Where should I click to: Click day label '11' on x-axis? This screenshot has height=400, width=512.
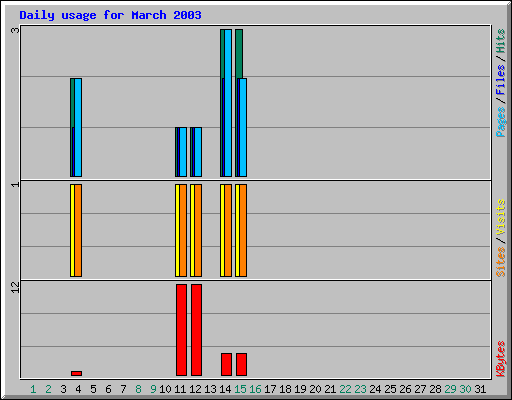coord(180,389)
